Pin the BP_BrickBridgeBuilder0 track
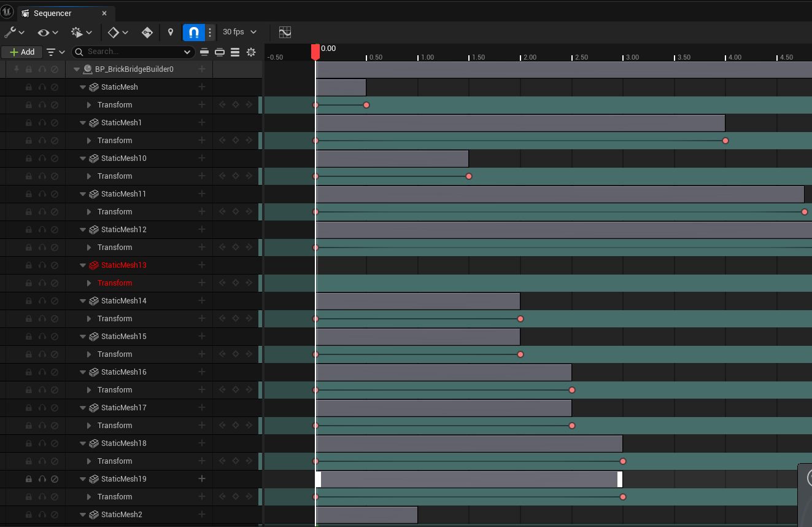 pyautogui.click(x=16, y=69)
